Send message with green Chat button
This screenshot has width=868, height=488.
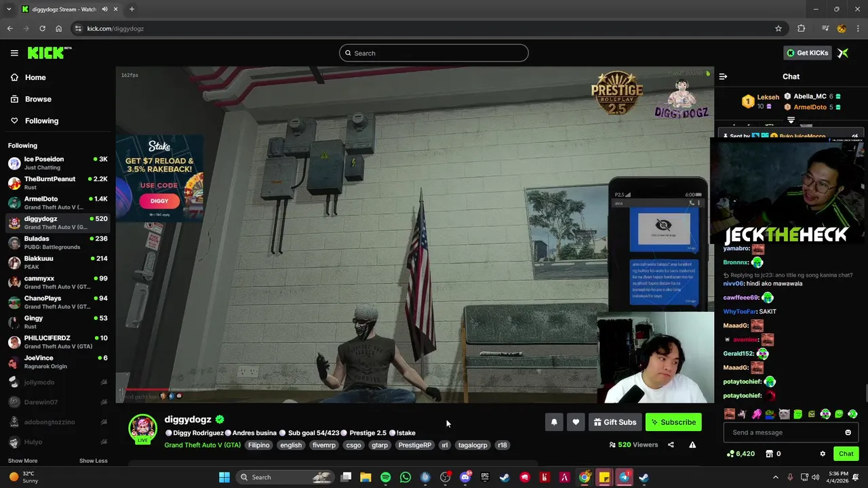pos(846,453)
